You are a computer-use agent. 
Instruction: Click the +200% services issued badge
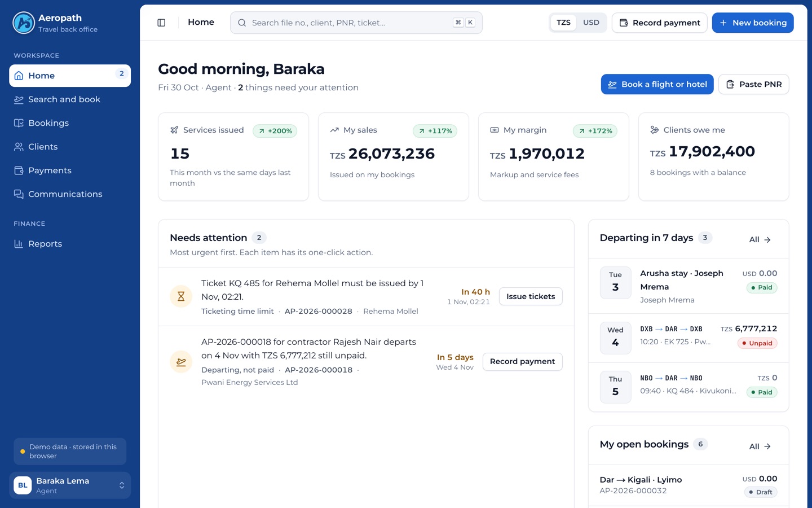(275, 131)
